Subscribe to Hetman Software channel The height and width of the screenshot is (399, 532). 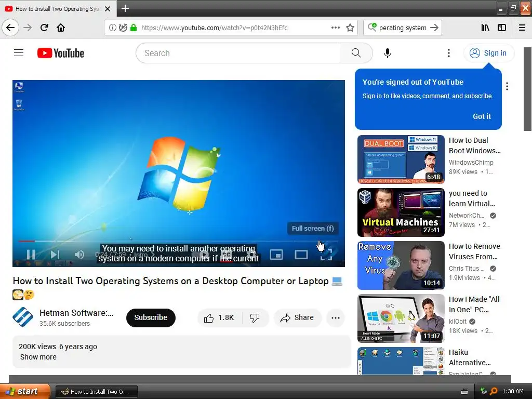151,317
